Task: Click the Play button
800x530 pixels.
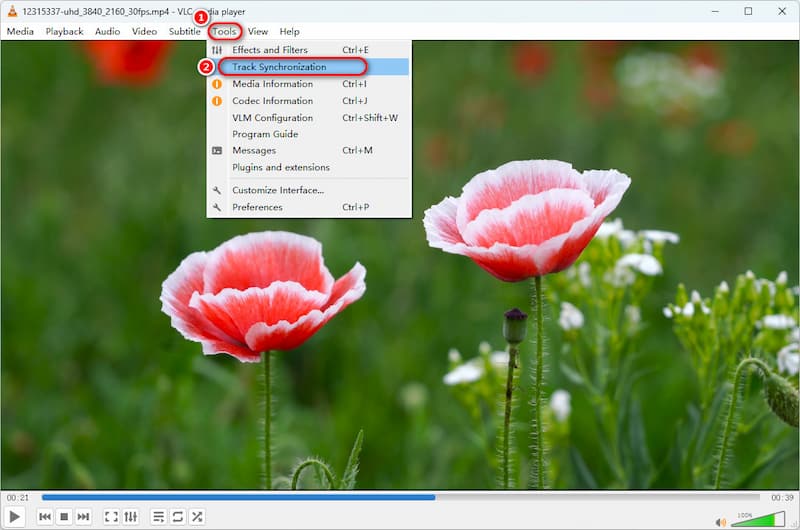Action: [14, 517]
